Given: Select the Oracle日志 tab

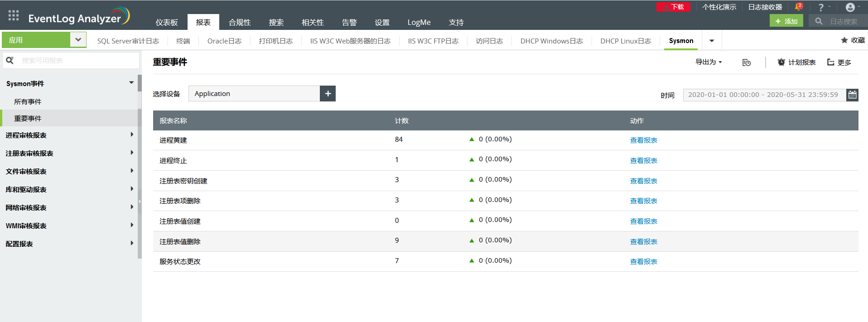Looking at the screenshot, I should pos(224,41).
